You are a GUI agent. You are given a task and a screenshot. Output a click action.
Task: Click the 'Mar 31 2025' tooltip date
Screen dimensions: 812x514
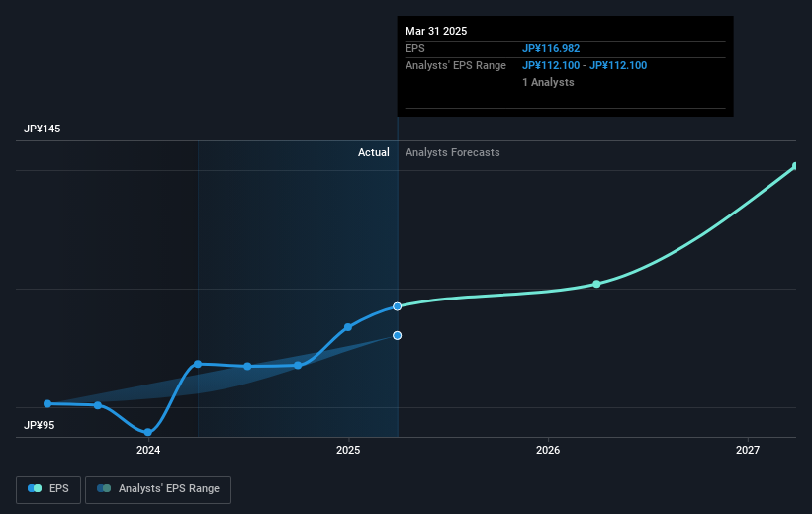436,31
